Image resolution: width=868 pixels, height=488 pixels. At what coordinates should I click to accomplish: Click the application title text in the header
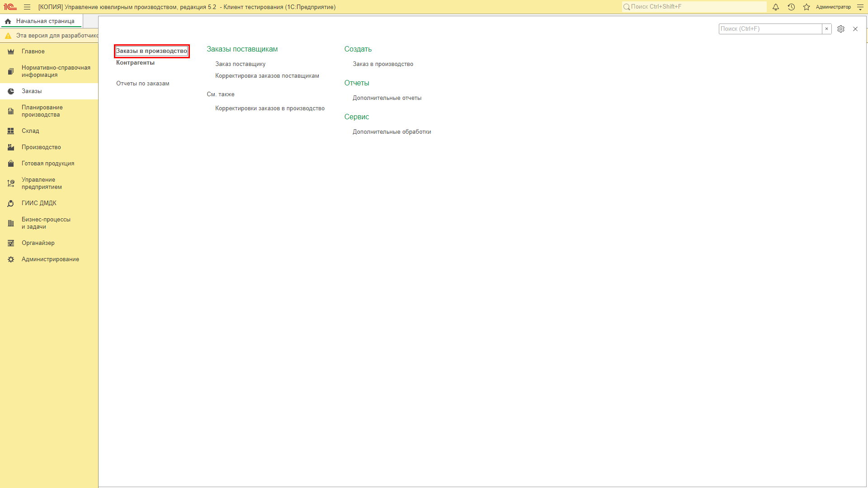pyautogui.click(x=187, y=7)
